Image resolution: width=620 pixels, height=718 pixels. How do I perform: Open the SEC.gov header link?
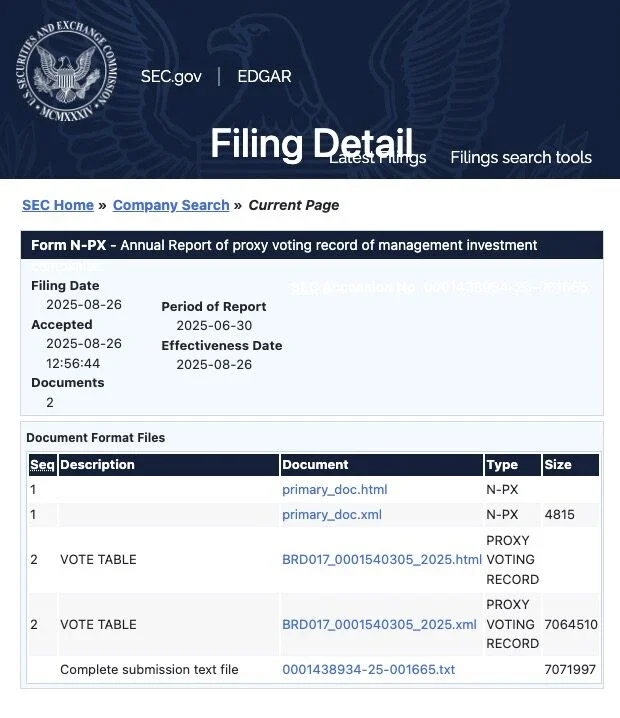(171, 77)
